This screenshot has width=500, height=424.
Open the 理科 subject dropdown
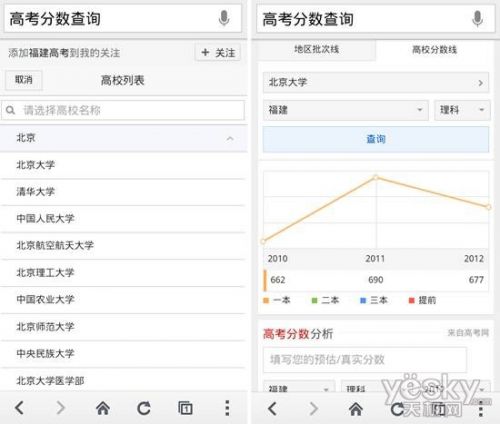(x=462, y=110)
